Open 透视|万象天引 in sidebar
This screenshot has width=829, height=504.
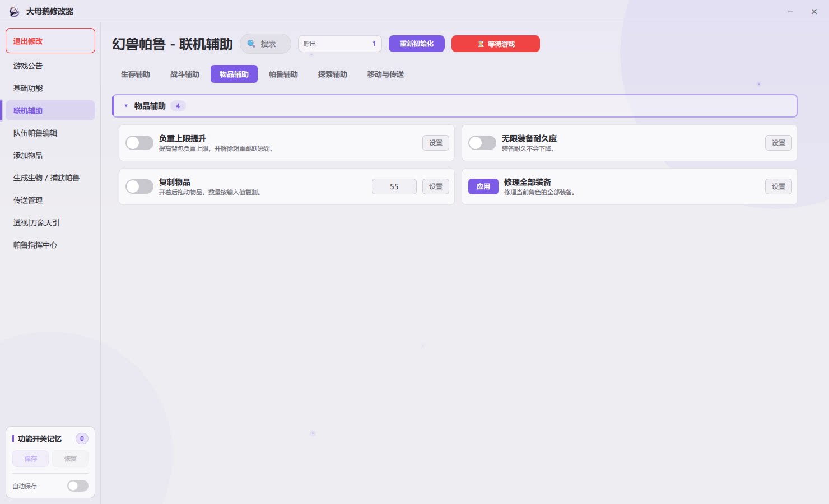pyautogui.click(x=50, y=222)
